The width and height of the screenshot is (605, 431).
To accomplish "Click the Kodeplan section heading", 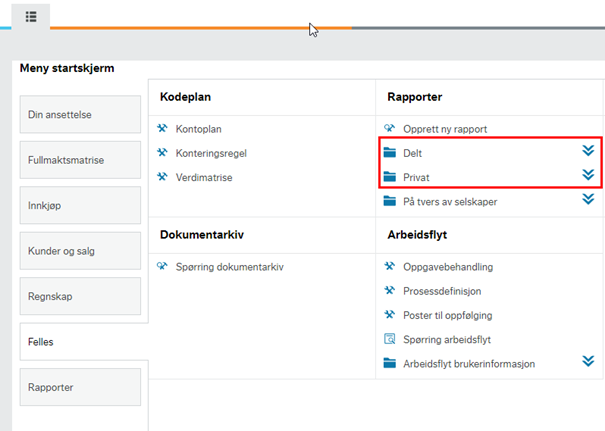I will tap(185, 96).
